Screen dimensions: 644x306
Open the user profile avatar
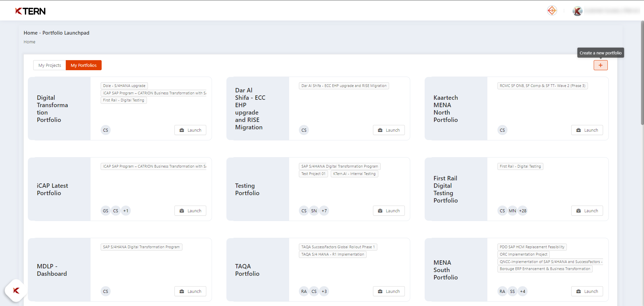coord(577,11)
